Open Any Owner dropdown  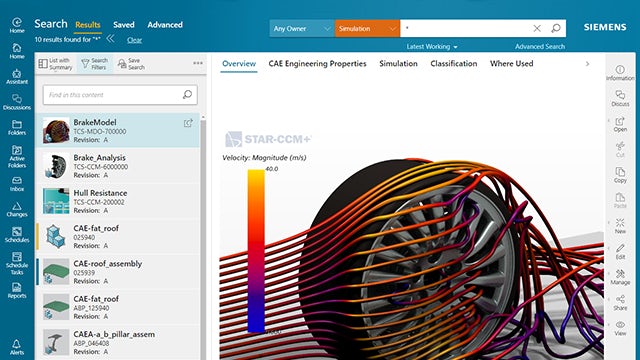coord(302,29)
